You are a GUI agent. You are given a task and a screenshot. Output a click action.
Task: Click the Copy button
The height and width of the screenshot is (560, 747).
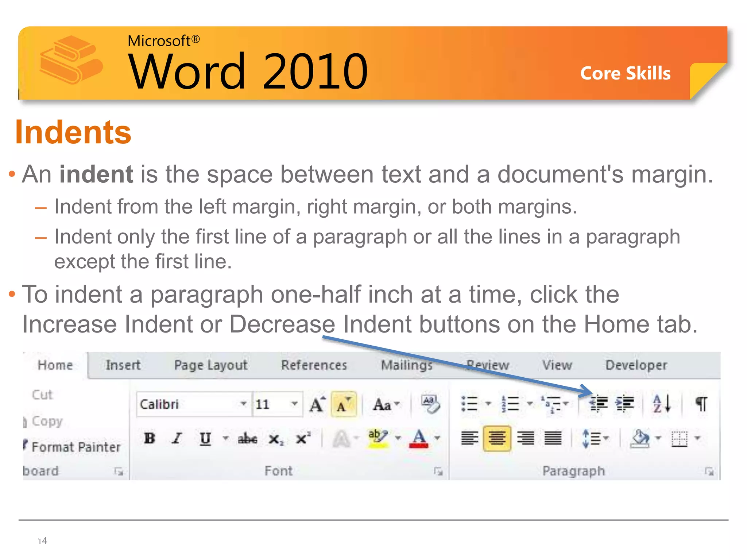point(43,421)
